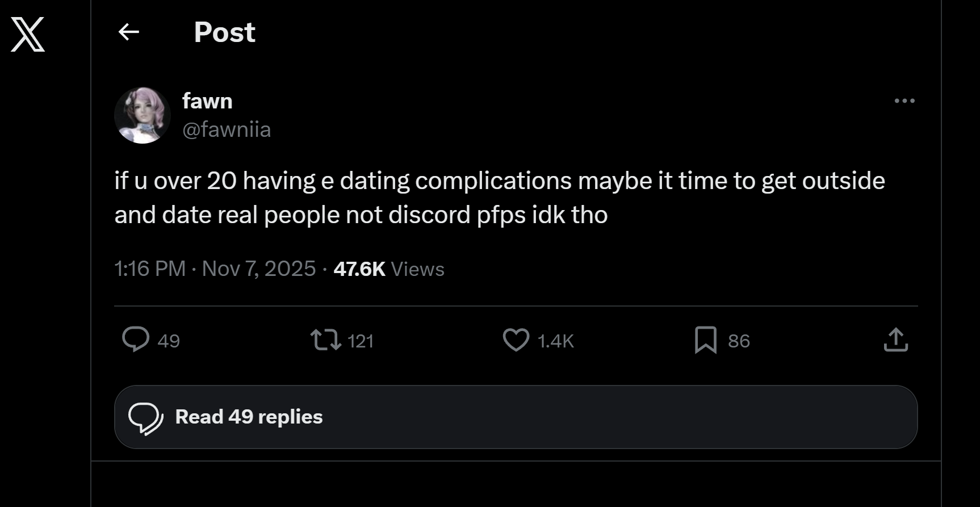The image size is (980, 507).
Task: Click the 1.4K likes count
Action: (x=555, y=341)
